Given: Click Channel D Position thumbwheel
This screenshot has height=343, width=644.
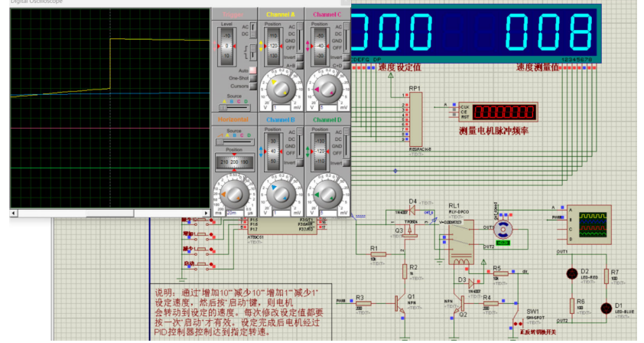Looking at the screenshot, I should [x=320, y=152].
